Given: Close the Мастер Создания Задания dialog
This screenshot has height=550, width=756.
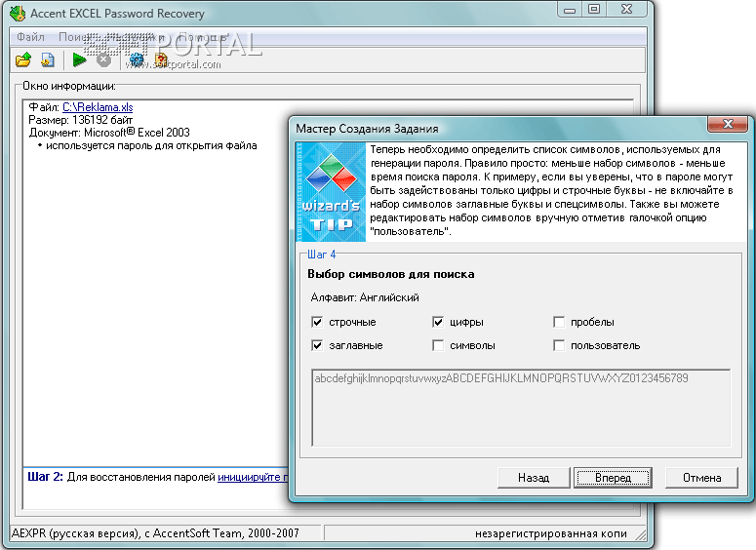Looking at the screenshot, I should (x=728, y=124).
